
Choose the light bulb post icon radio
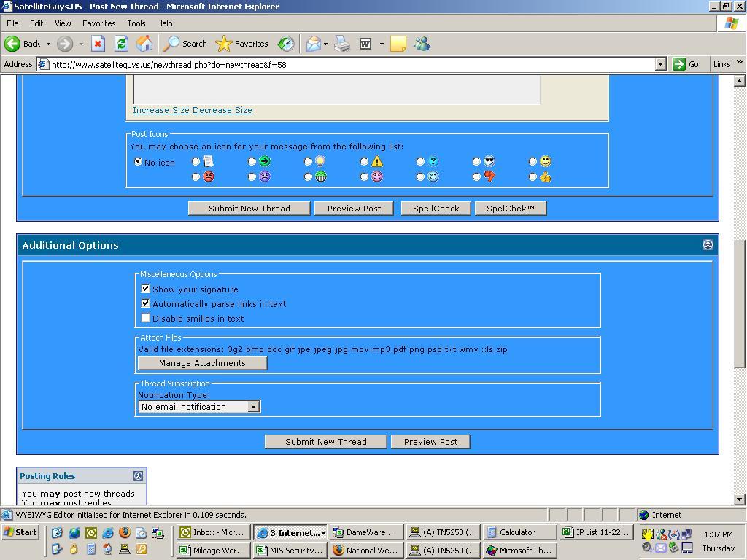click(x=309, y=162)
